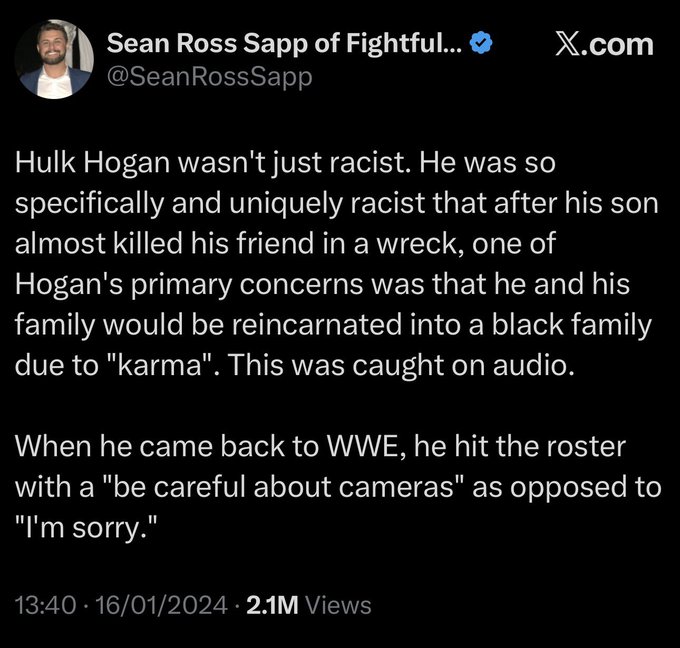
Task: Click Sean Ross Sapp's profile avatar
Action: tap(53, 59)
